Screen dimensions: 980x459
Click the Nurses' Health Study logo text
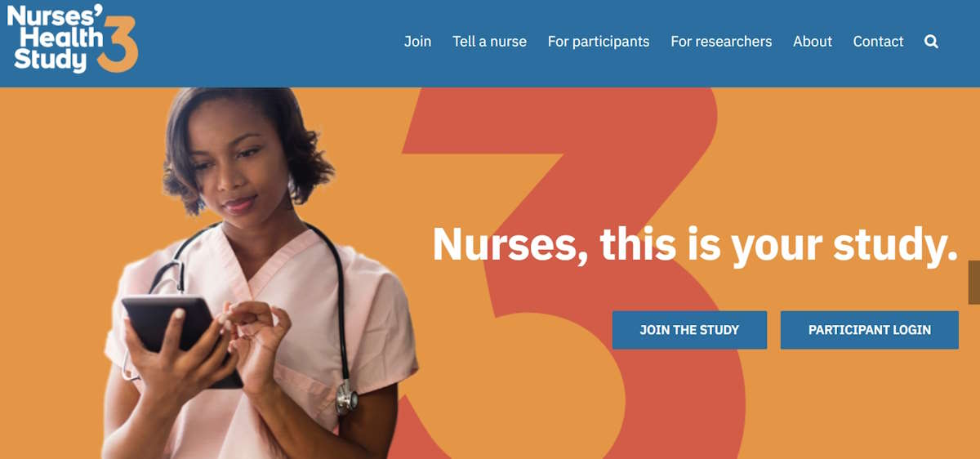tap(56, 38)
